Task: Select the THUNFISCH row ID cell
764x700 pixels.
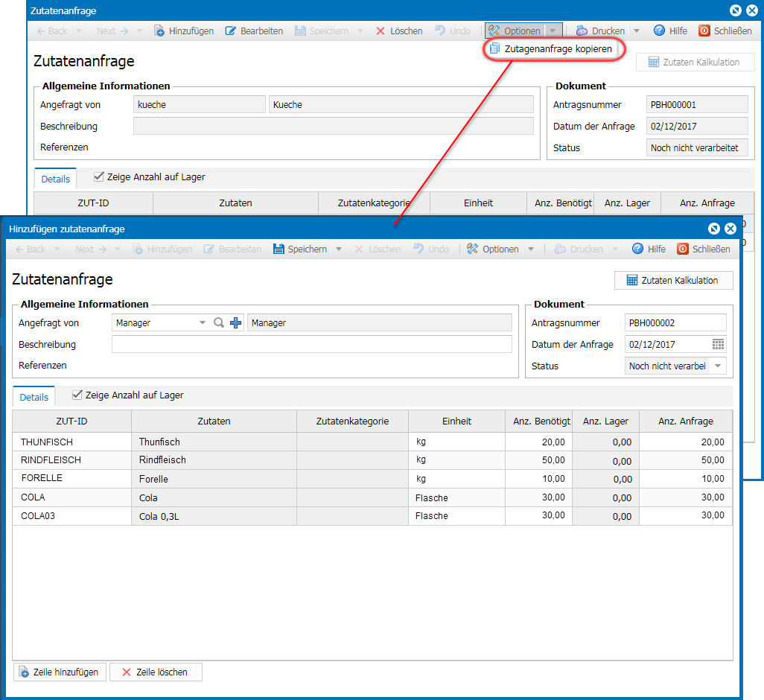Action: [x=71, y=442]
